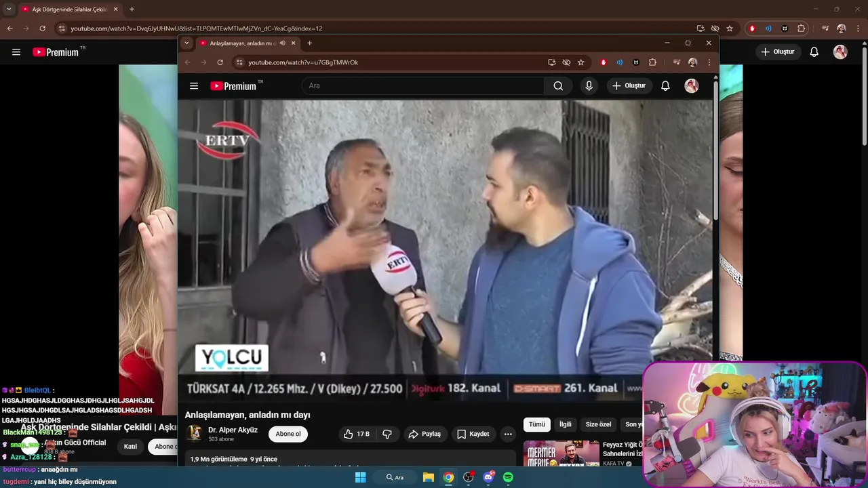Reload the front window page

pos(220,62)
